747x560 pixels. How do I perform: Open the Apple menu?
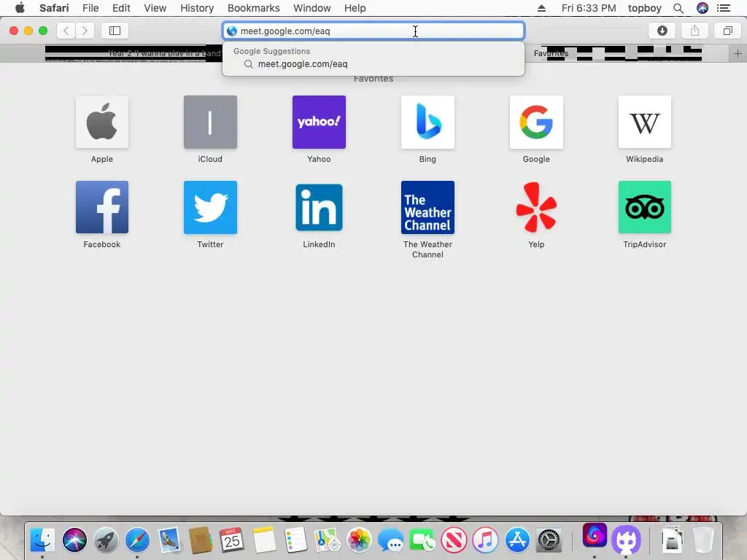point(20,8)
